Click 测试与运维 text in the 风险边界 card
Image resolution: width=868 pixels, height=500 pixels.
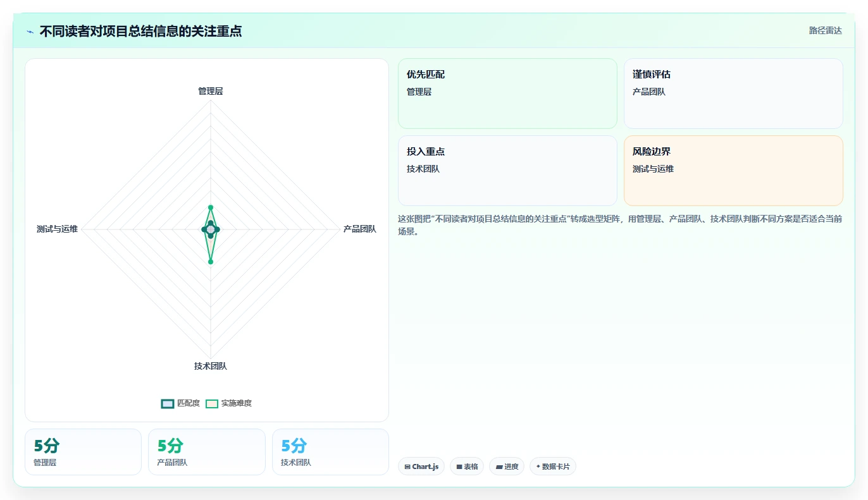pyautogui.click(x=654, y=169)
